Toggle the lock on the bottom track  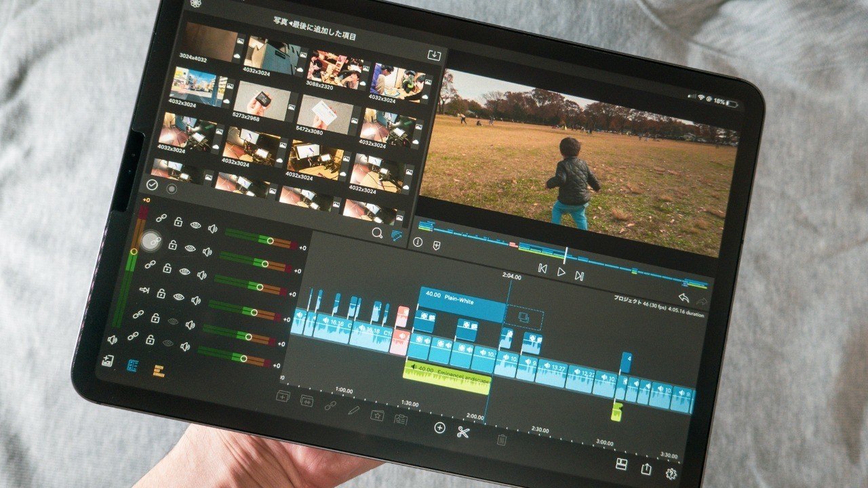pos(150,340)
